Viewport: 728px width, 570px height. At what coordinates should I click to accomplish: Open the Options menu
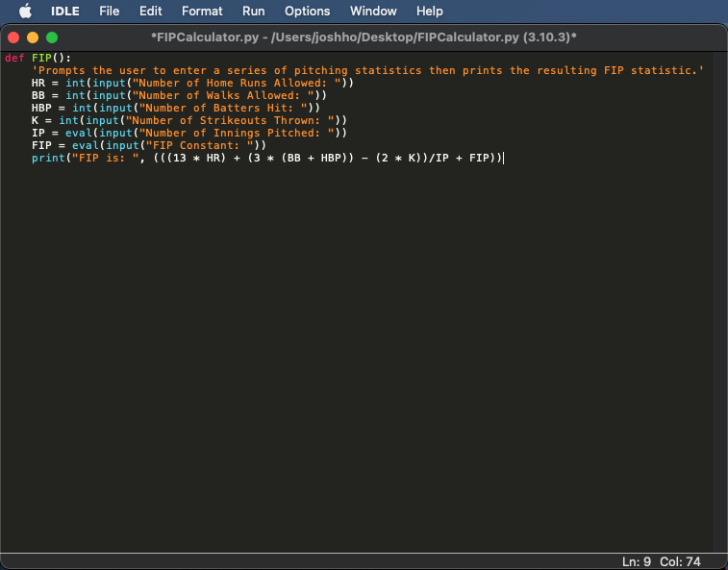308,12
